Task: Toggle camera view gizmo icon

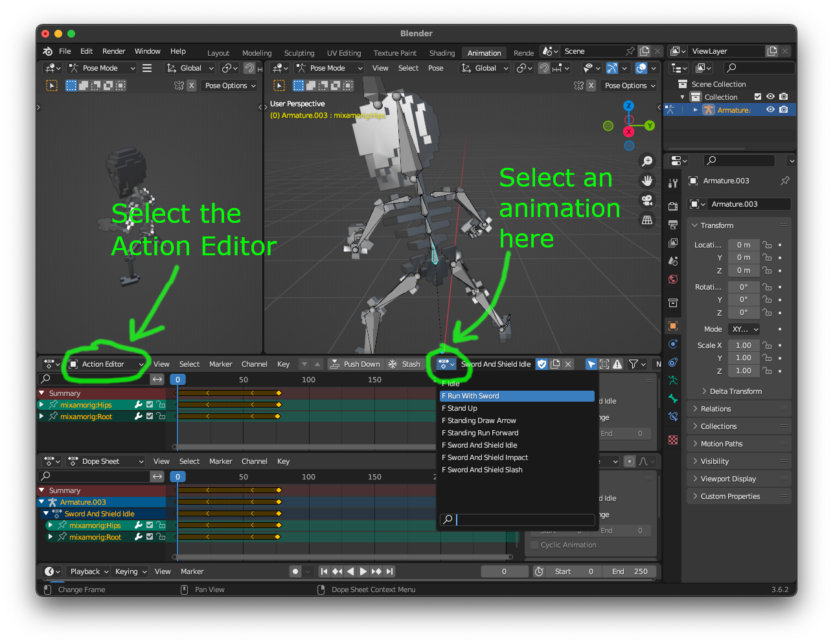Action: [646, 200]
